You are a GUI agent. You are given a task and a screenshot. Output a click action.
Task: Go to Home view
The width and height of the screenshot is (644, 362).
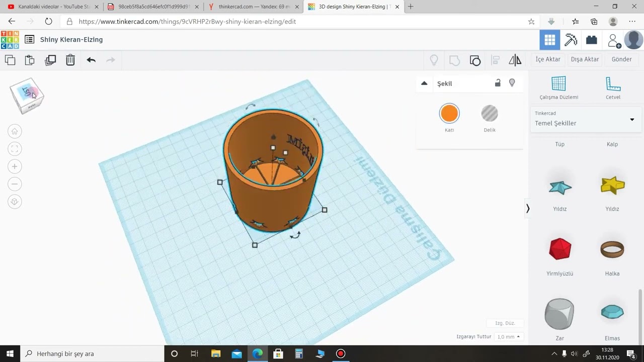[15, 131]
